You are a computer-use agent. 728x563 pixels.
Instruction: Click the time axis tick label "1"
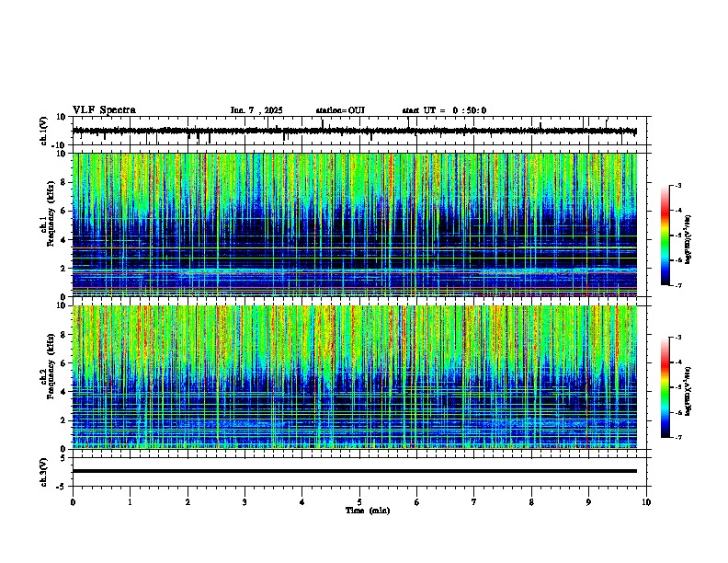(130, 502)
